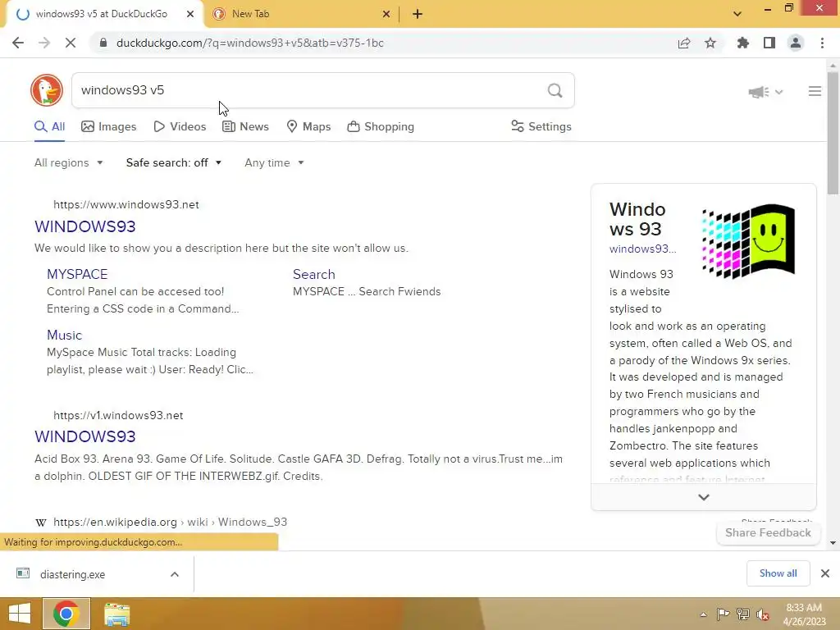The height and width of the screenshot is (630, 840).
Task: Click the Share Feedback button
Action: click(768, 533)
